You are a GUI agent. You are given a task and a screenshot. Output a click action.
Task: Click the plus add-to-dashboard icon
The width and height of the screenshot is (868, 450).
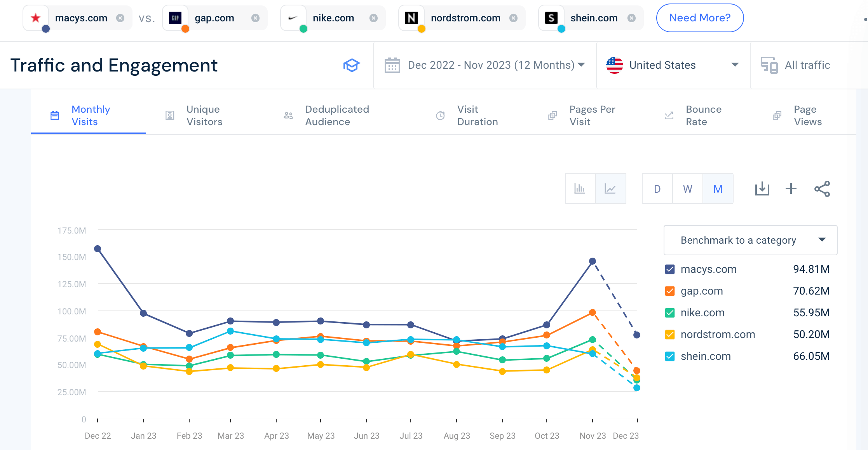point(791,189)
